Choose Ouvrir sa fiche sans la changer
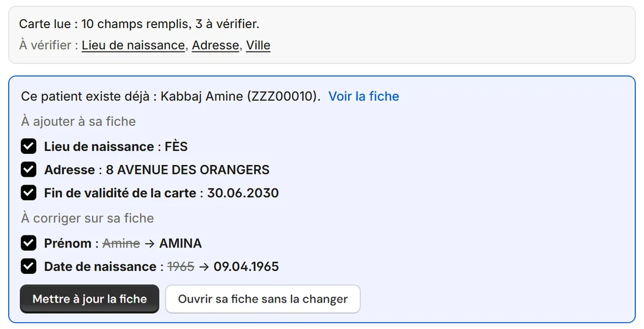This screenshot has width=644, height=329. point(263,299)
